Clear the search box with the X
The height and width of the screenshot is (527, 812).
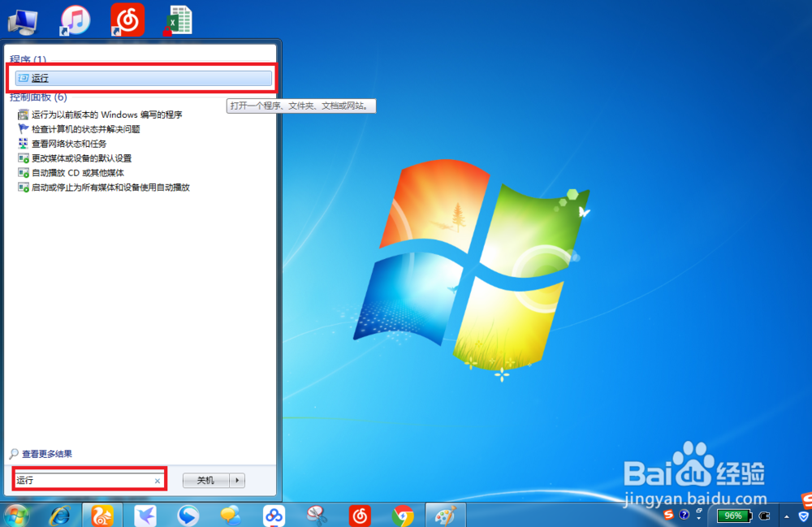tap(158, 481)
